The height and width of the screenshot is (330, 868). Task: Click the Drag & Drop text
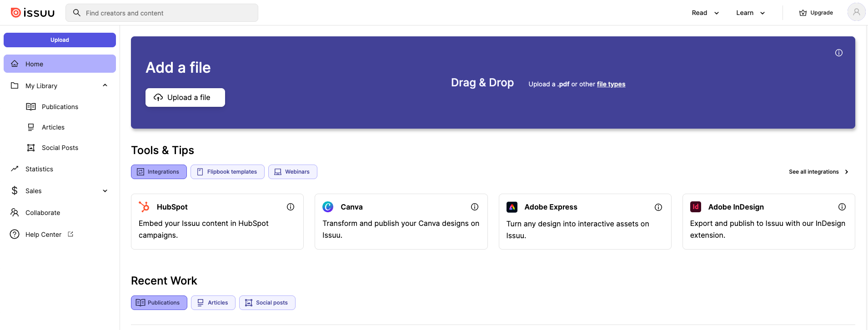click(x=482, y=83)
